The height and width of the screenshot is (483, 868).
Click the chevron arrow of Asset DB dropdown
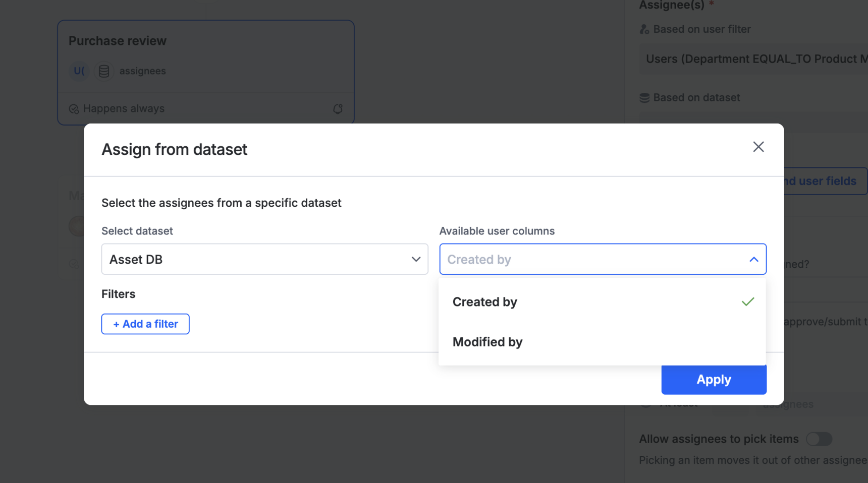(x=416, y=259)
